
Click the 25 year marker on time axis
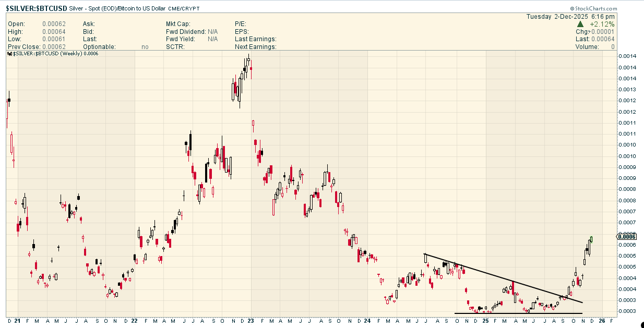(x=485, y=321)
